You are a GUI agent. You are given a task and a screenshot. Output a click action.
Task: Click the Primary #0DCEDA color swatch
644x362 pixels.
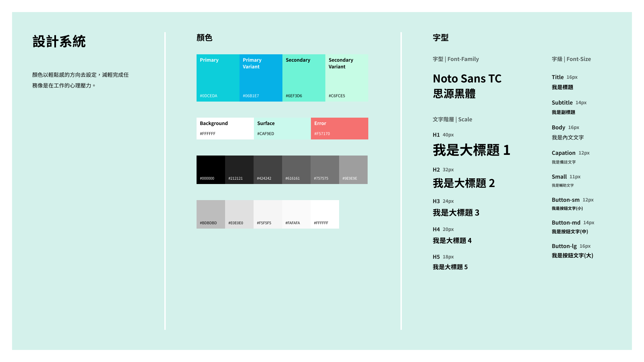point(218,78)
